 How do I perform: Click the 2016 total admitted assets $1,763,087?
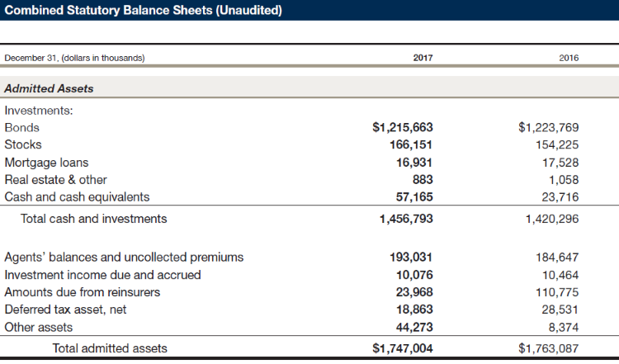[x=548, y=348]
